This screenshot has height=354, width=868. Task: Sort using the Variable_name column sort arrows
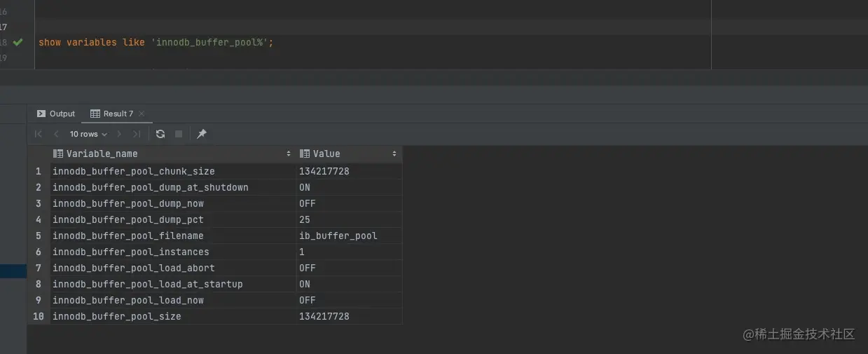tap(289, 154)
